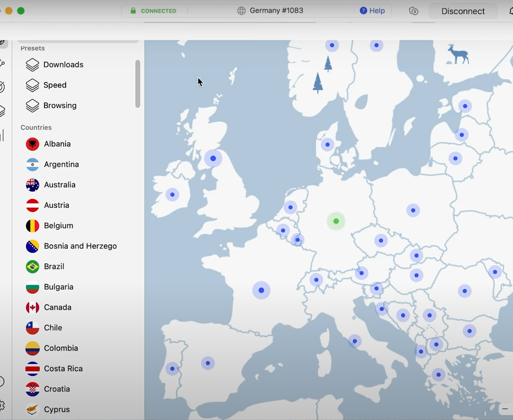
Task: Click the country list scrollbar
Action: 138,84
